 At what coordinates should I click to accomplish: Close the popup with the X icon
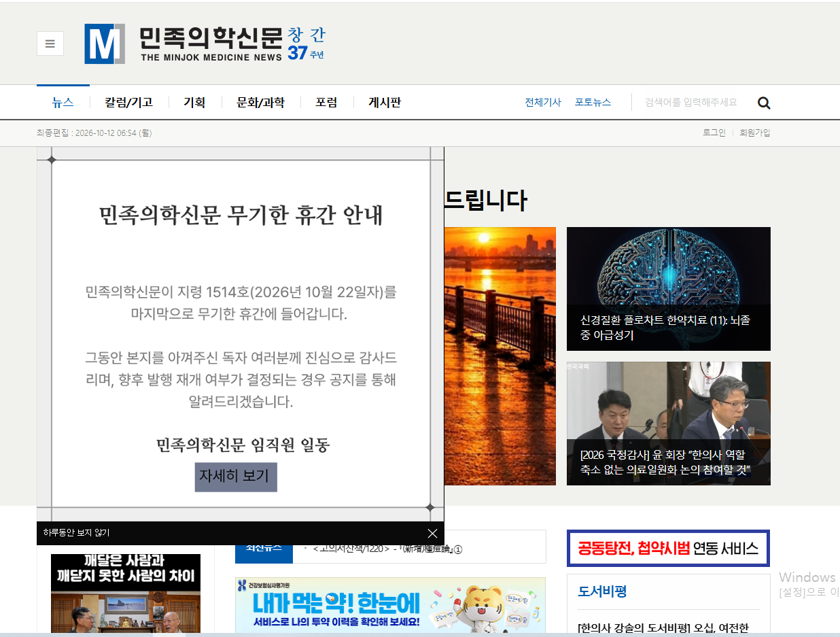pos(433,533)
